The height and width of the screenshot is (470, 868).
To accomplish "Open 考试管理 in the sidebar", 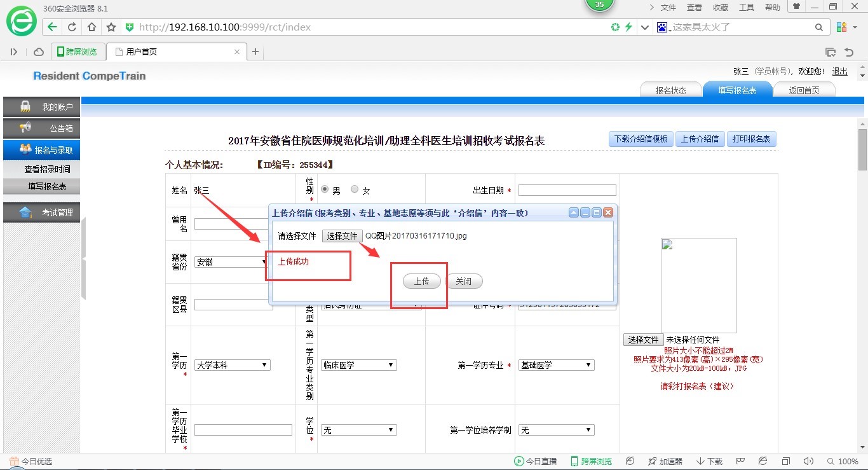I will 42,212.
